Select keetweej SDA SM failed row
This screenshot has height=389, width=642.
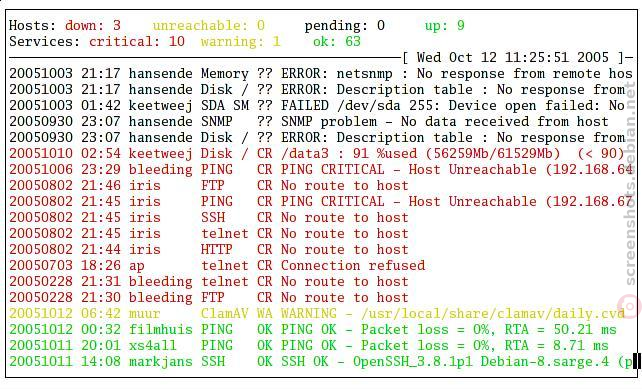coord(321,106)
